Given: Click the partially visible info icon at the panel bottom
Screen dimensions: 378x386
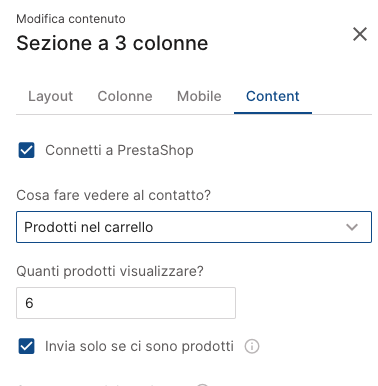Looking at the screenshot, I should click(202, 384).
